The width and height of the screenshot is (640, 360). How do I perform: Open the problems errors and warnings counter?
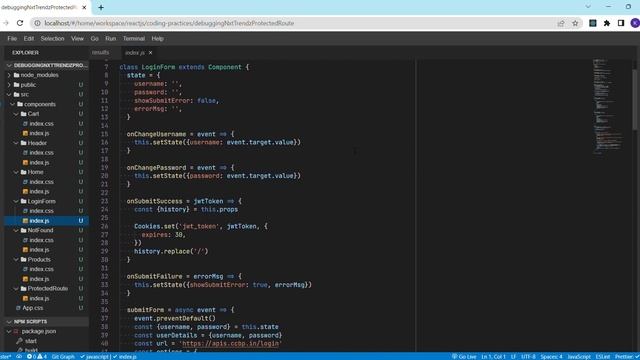(x=36, y=357)
